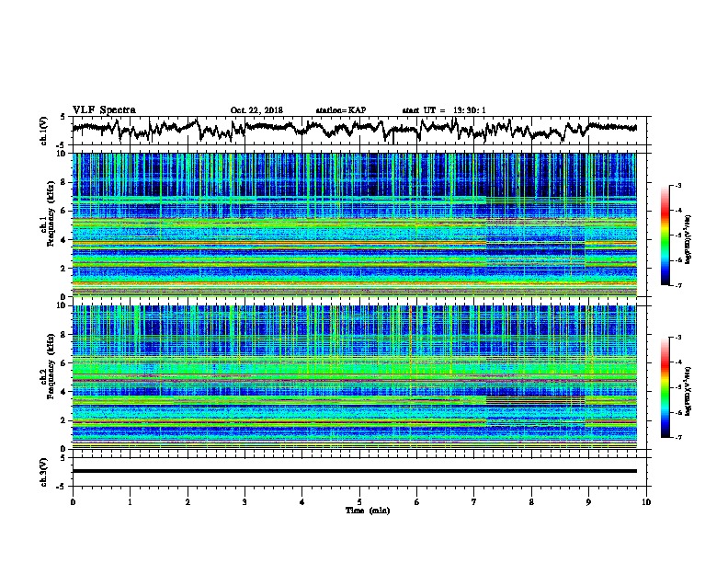Image resolution: width=728 pixels, height=563 pixels.
Task: Select the "start UT = 13:30:1" text
Action: [444, 110]
